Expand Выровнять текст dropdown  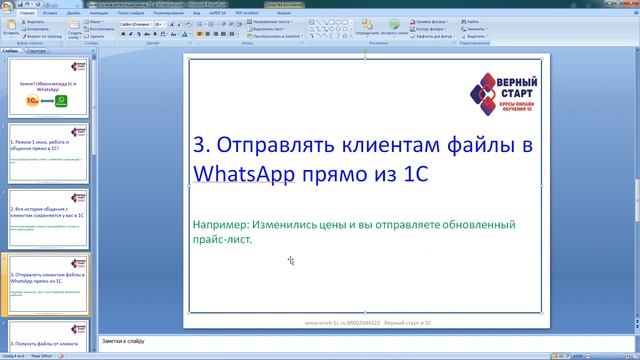coord(266,29)
